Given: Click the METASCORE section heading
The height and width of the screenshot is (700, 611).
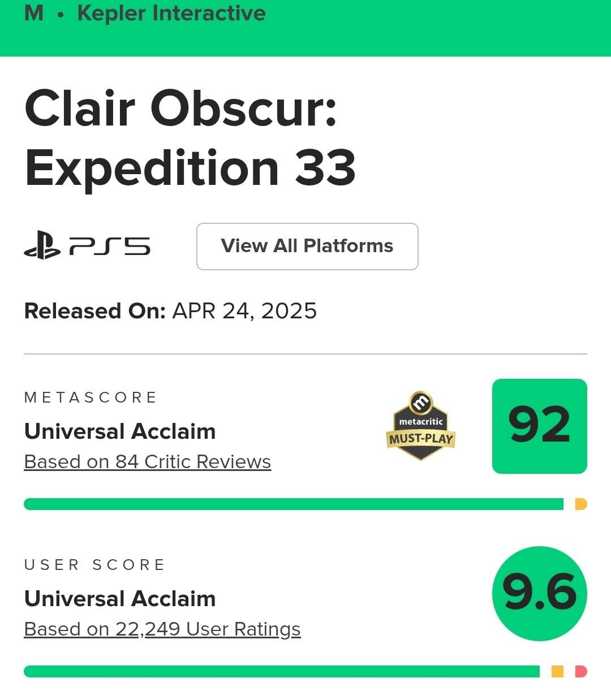Looking at the screenshot, I should (91, 397).
